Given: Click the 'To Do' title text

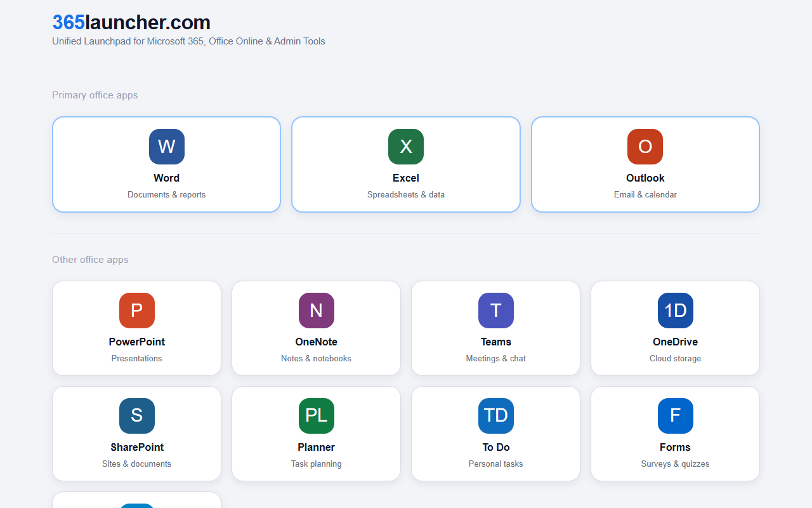Looking at the screenshot, I should pos(496,447).
